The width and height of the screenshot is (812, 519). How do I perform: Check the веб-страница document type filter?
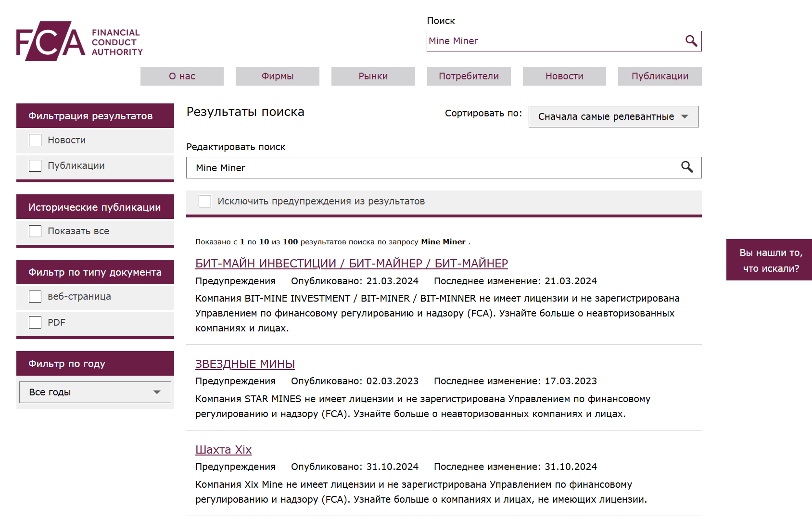tap(35, 296)
